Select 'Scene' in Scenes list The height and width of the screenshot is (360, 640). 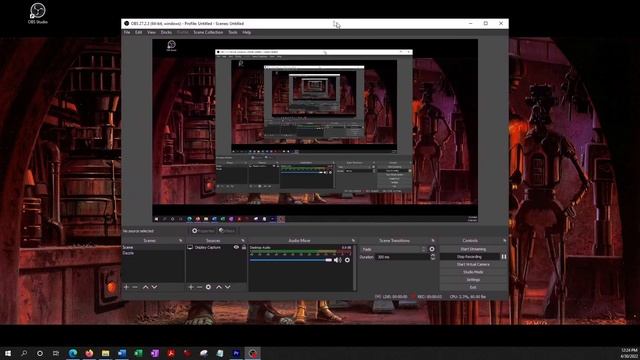153,247
